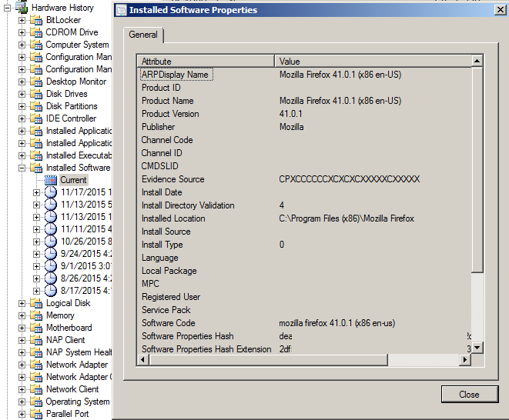Click the Installed Software Properties title icon
This screenshot has height=420, width=509.
click(122, 10)
